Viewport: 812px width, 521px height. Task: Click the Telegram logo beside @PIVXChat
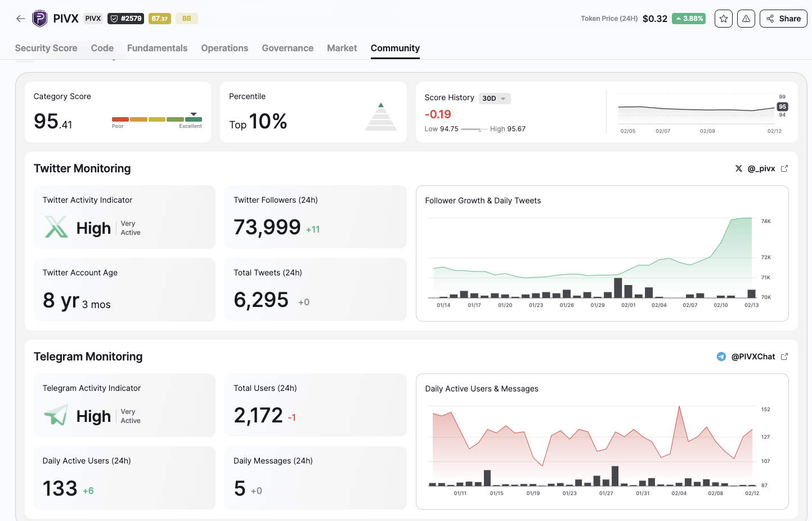pos(721,357)
